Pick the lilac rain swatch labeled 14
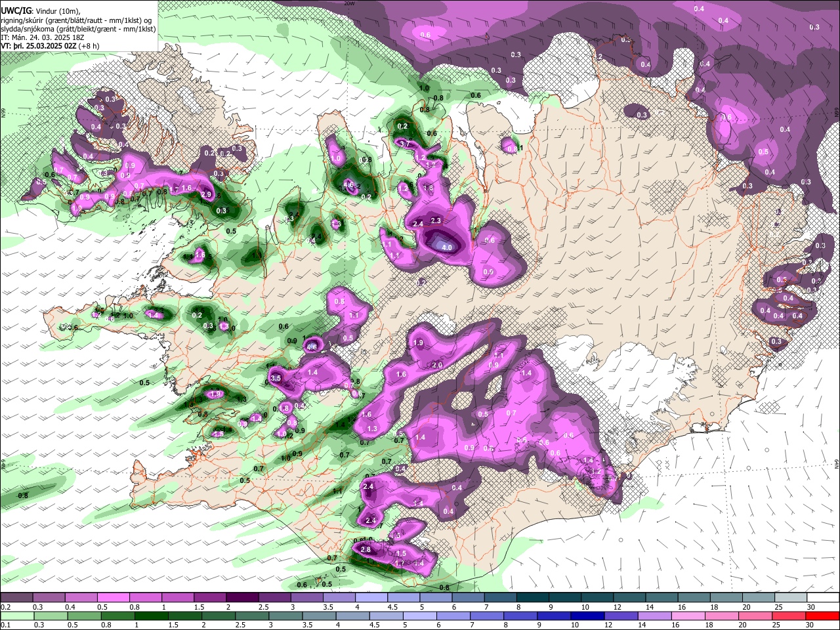840x630 pixels. (655, 616)
